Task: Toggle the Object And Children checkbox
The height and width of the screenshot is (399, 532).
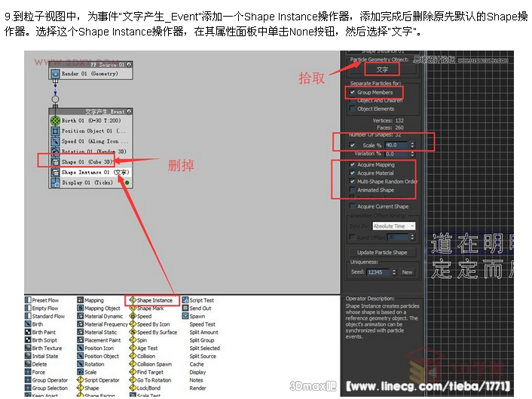Action: coord(353,100)
